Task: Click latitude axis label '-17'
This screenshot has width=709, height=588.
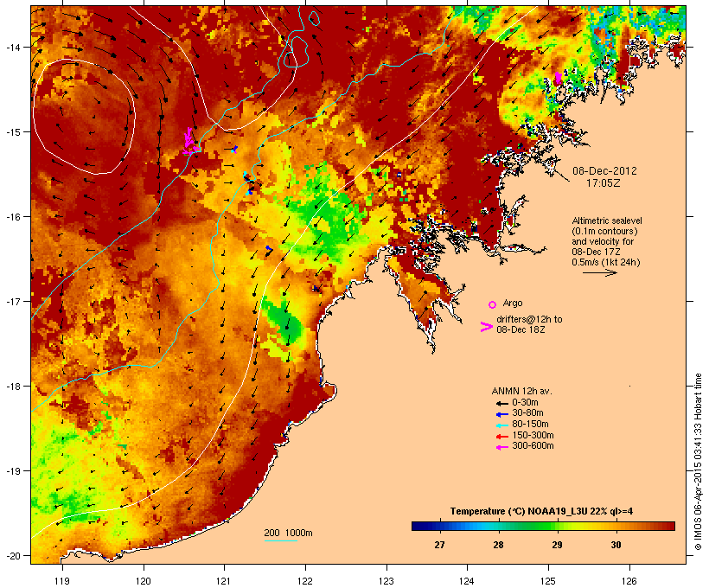Action: tap(13, 302)
